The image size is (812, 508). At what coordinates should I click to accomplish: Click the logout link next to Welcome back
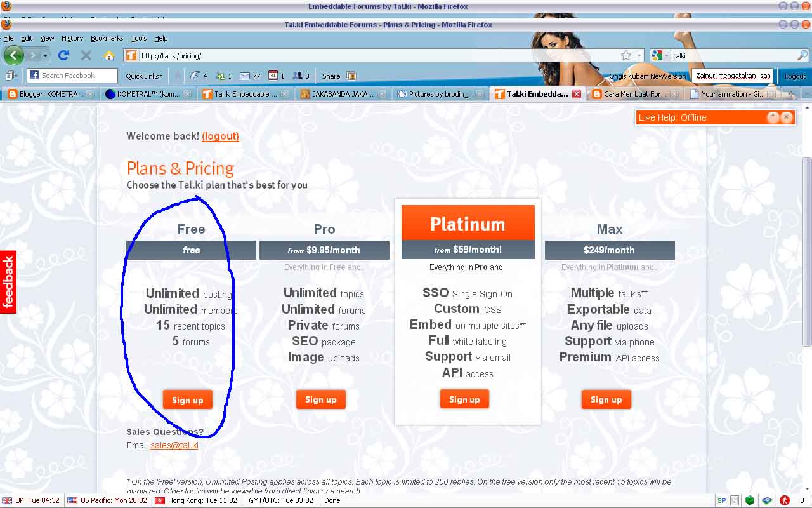point(220,136)
